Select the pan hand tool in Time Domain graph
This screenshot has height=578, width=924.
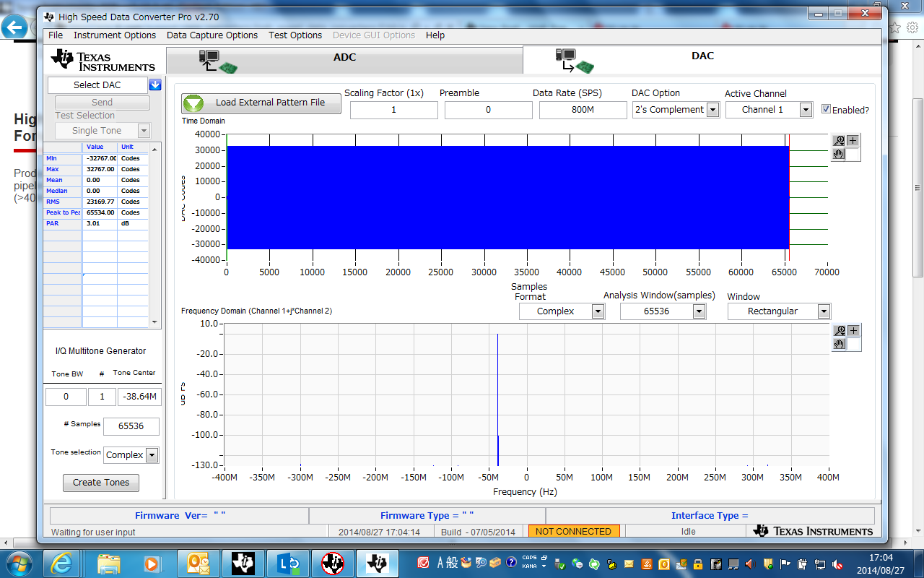(x=839, y=154)
